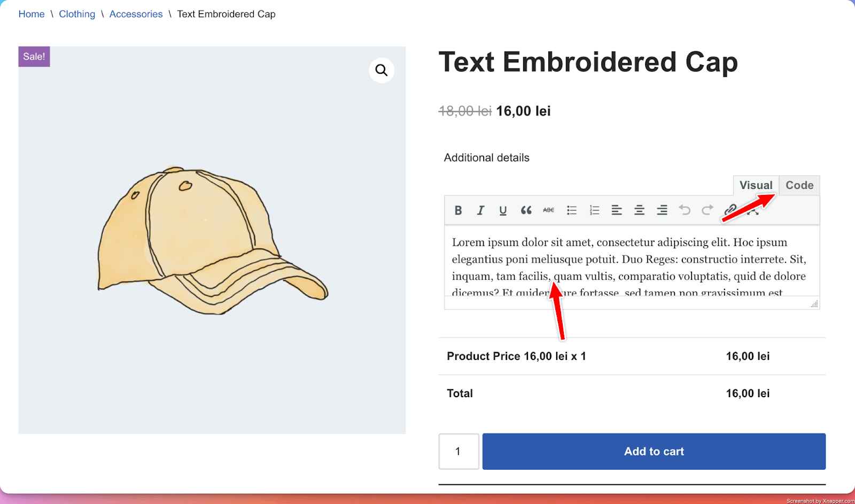855x504 pixels.
Task: Align text to the right
Action: (x=662, y=210)
